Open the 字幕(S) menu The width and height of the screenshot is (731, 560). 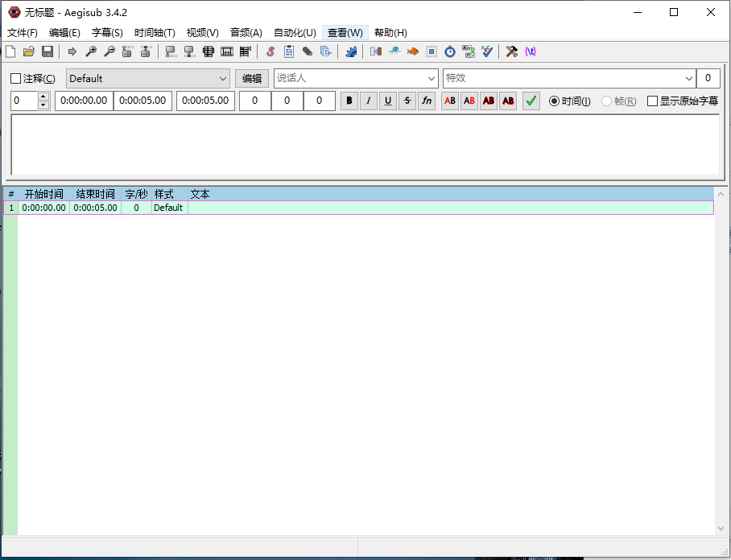coord(107,33)
